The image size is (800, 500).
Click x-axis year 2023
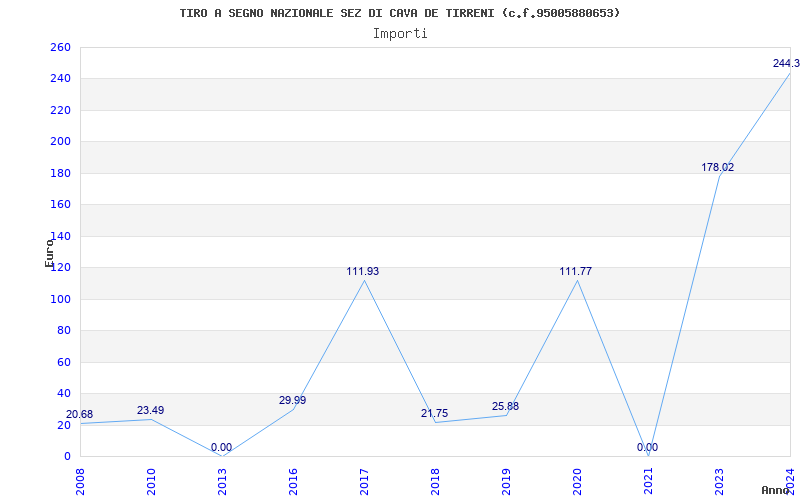(x=719, y=482)
